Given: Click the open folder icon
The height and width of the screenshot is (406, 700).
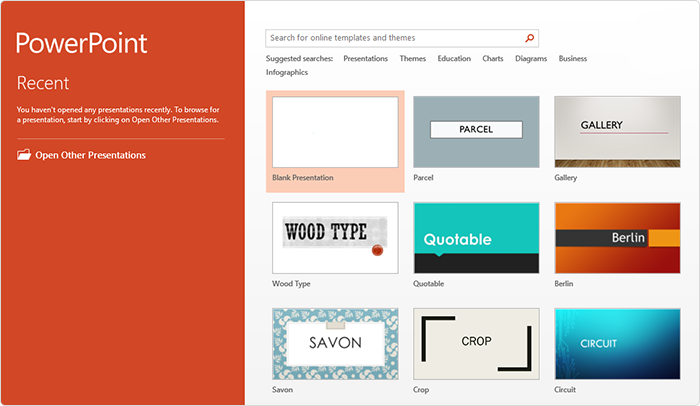Looking at the screenshot, I should click(24, 155).
